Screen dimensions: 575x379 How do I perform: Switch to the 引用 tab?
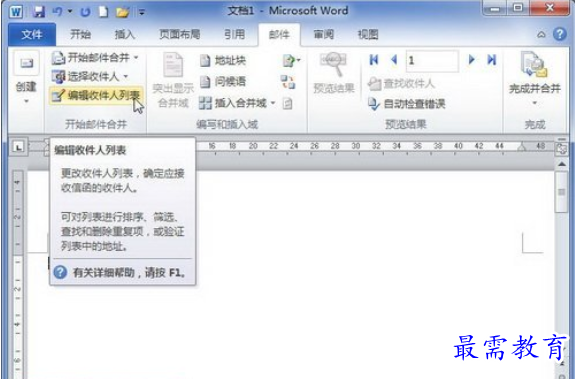[234, 34]
